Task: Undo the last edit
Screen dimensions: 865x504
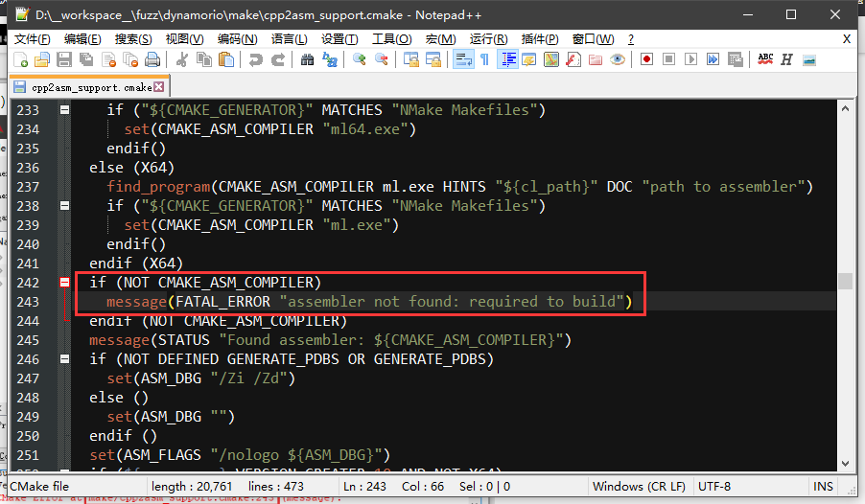Action: pos(255,59)
